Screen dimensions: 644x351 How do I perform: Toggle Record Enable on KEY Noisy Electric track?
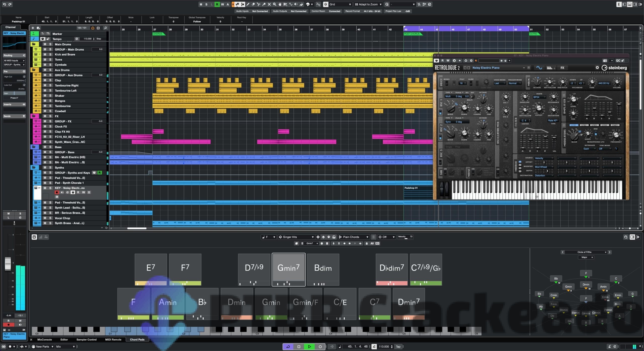pos(57,192)
